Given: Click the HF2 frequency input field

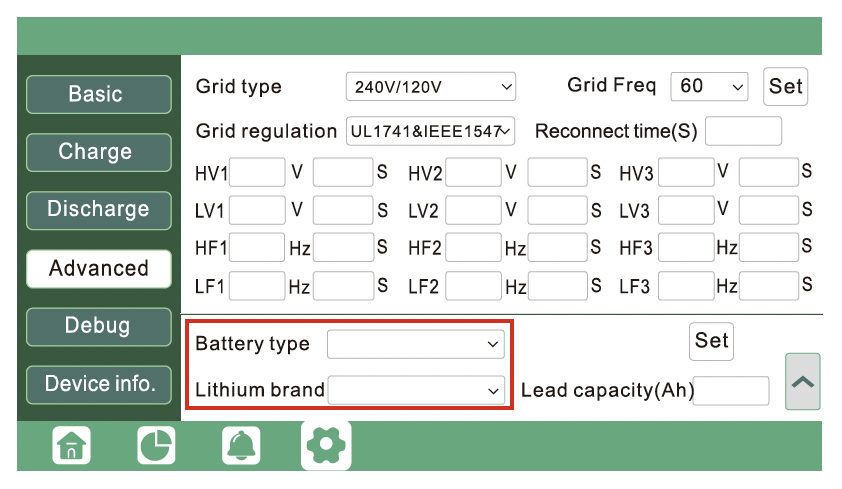Looking at the screenshot, I should click(x=474, y=247).
